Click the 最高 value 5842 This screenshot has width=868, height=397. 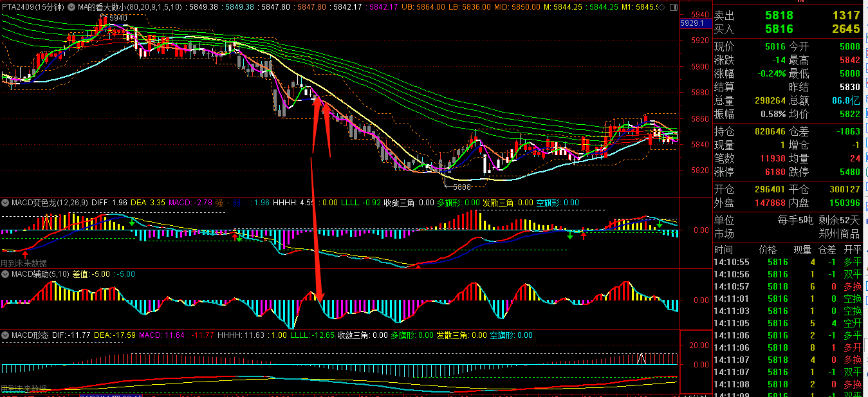849,60
